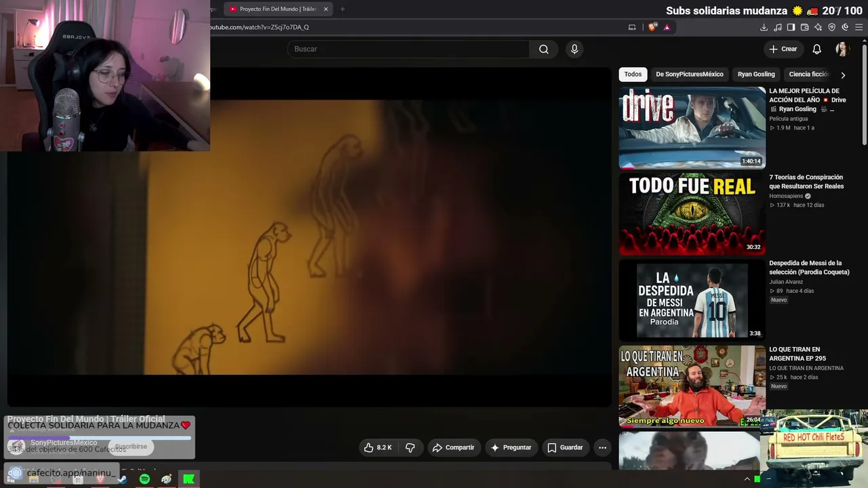The width and height of the screenshot is (868, 488).
Task: Open the 'Película antigua' channel name
Action: [789, 119]
